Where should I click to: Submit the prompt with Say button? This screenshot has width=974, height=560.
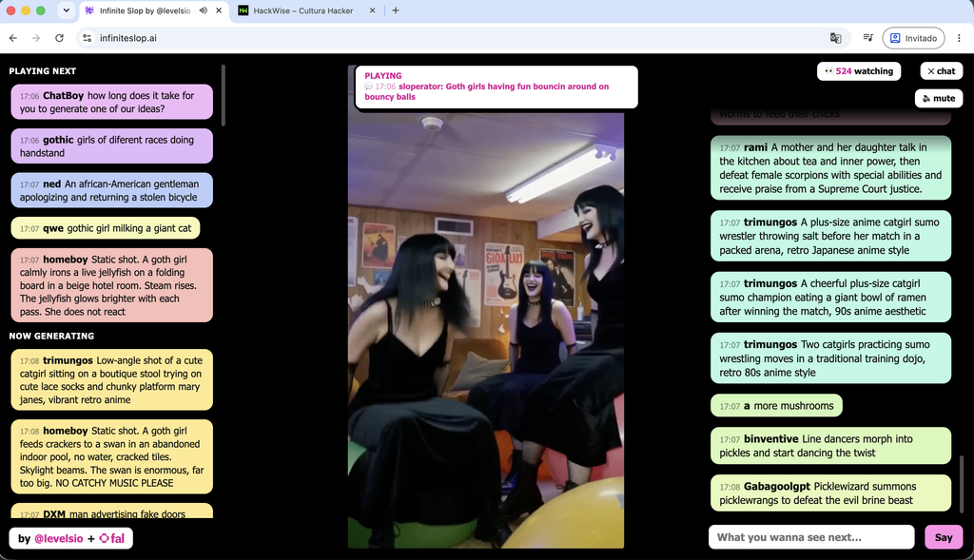tap(943, 537)
